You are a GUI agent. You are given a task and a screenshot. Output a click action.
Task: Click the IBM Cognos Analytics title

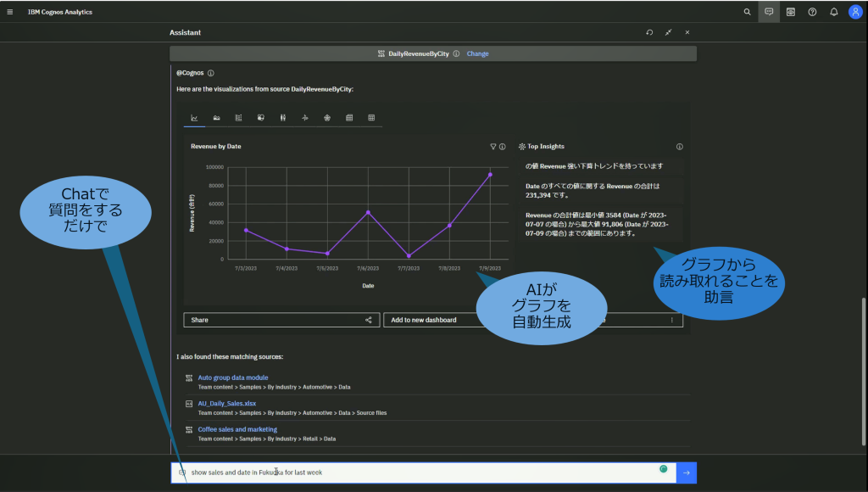pyautogui.click(x=60, y=12)
